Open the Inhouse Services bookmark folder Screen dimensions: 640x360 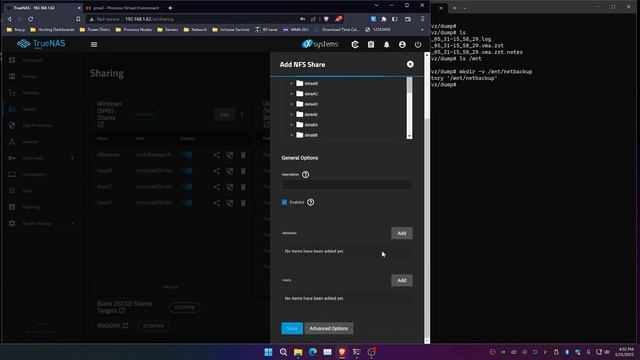(x=231, y=29)
